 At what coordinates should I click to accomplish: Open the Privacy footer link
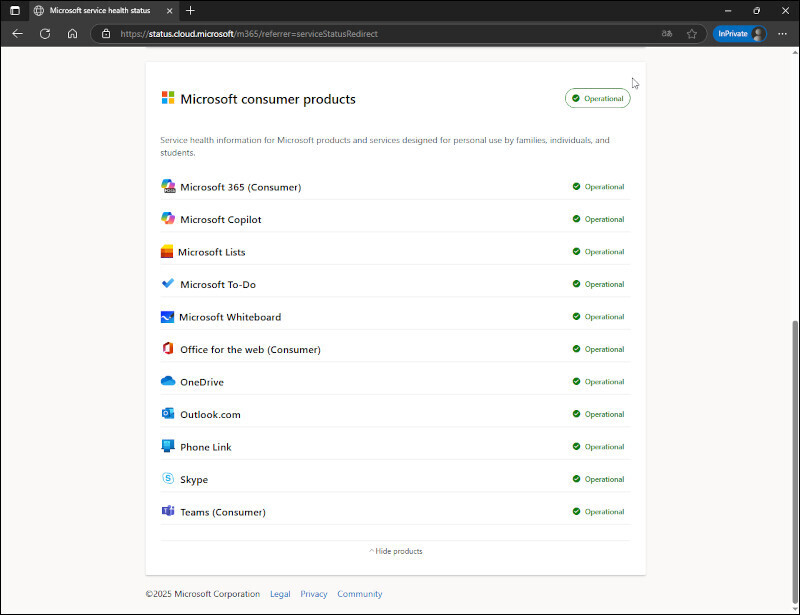coord(314,594)
